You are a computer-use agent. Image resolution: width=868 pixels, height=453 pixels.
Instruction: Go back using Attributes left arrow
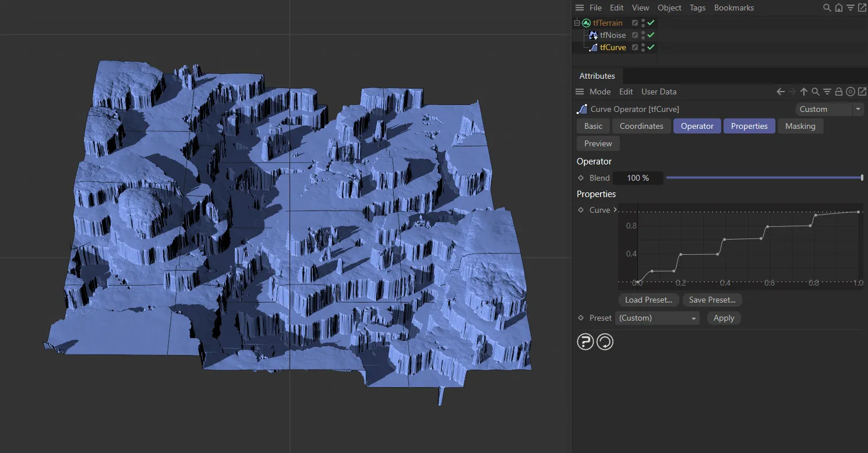pos(781,92)
